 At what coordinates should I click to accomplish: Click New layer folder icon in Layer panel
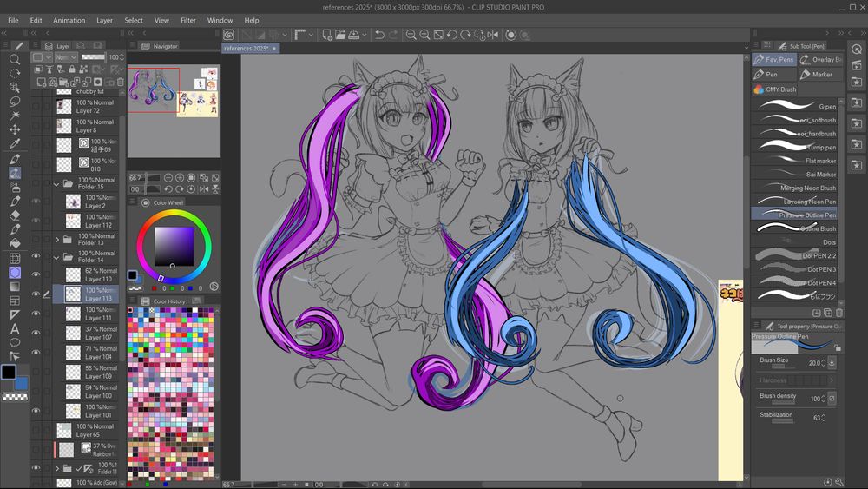coord(64,82)
